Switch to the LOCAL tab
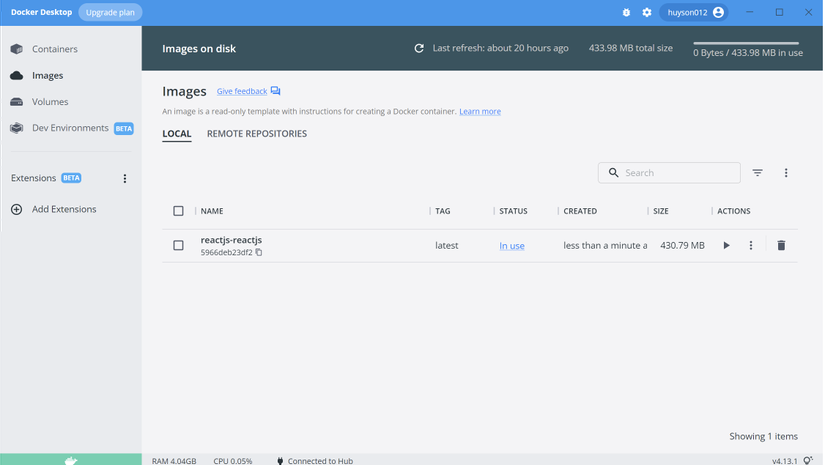Image resolution: width=825 pixels, height=465 pixels. pos(176,134)
